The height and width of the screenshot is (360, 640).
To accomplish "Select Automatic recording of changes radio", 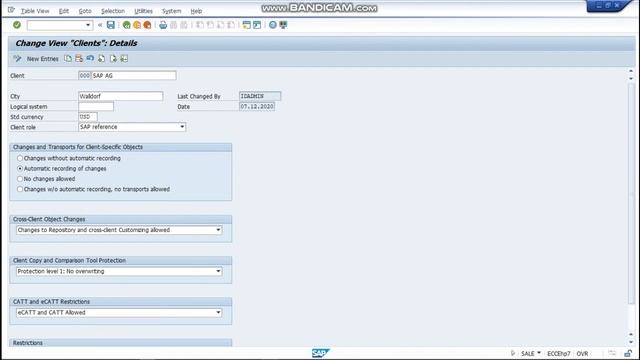I will click(x=20, y=169).
